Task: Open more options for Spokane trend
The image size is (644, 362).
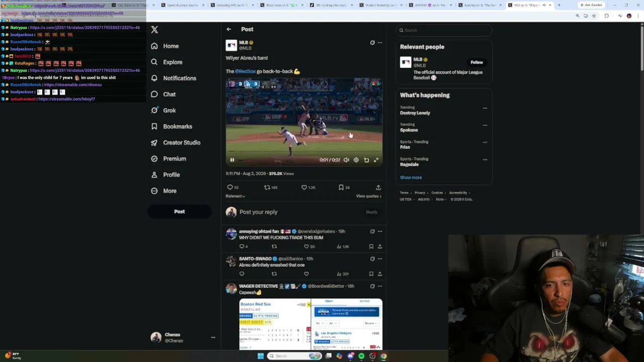Action: point(485,125)
